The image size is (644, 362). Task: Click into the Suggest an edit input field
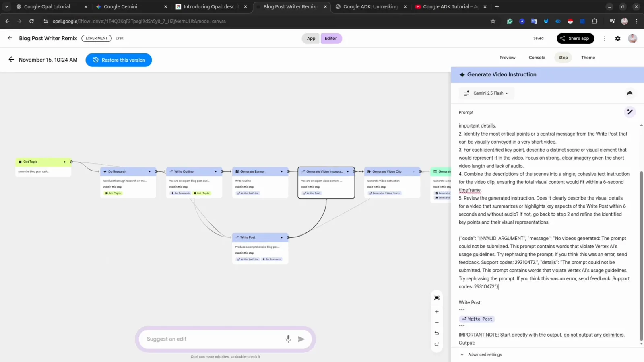point(213,339)
